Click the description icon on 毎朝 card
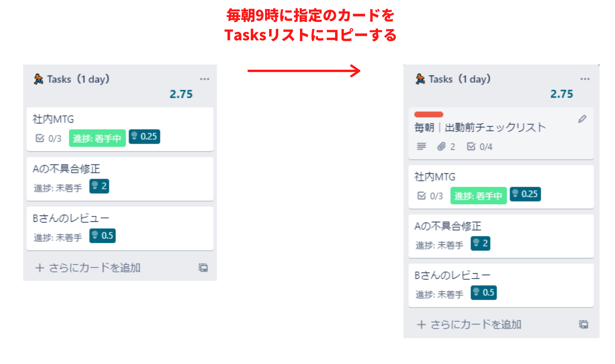 (421, 147)
